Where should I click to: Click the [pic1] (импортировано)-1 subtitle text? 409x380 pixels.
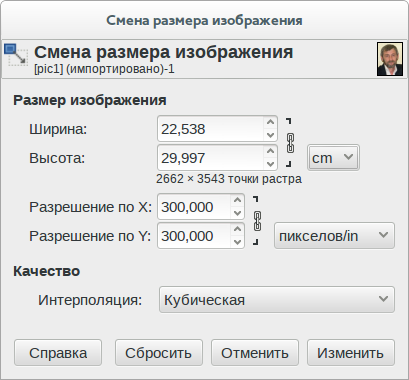pyautogui.click(x=104, y=69)
